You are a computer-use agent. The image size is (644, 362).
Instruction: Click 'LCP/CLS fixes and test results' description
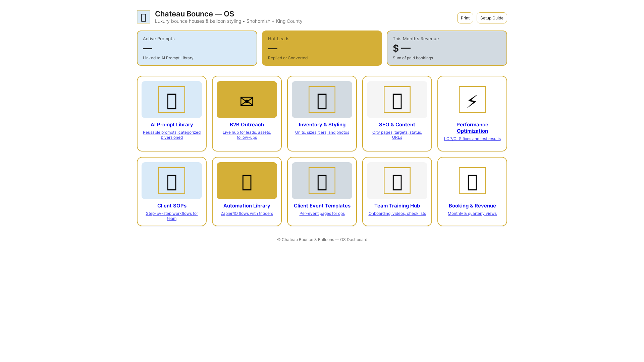tap(472, 139)
